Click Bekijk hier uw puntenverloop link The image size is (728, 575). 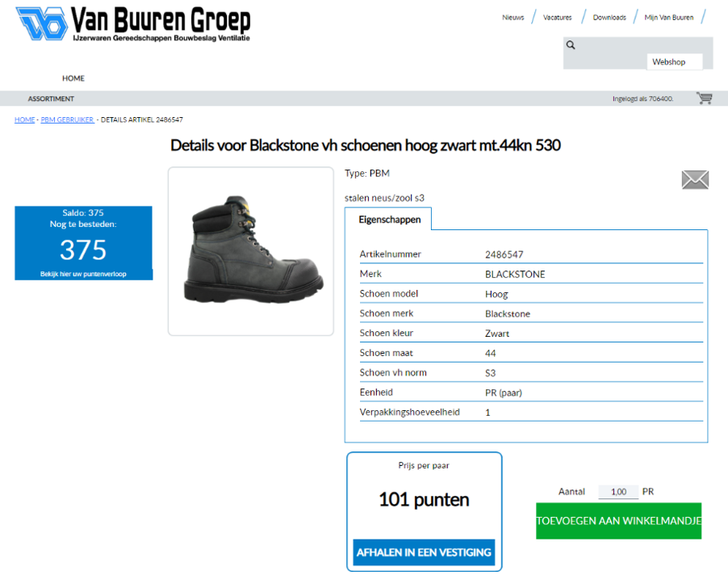coord(83,274)
